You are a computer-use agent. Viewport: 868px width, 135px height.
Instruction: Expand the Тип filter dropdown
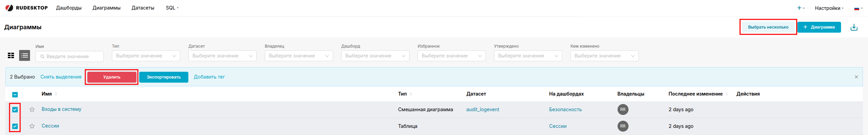tap(146, 56)
